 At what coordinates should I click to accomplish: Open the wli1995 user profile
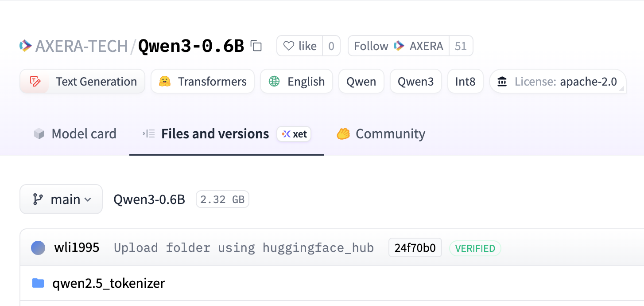(x=77, y=247)
